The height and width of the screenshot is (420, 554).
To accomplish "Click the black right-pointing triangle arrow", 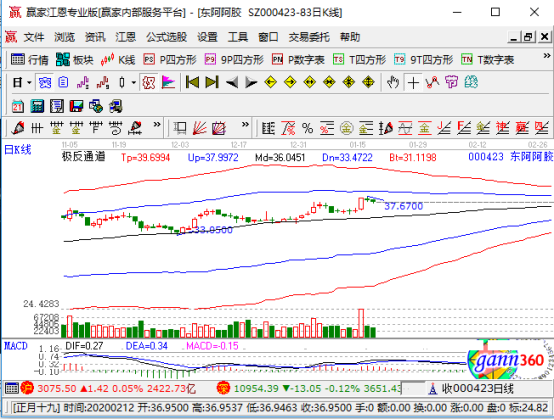I will click(x=251, y=83).
